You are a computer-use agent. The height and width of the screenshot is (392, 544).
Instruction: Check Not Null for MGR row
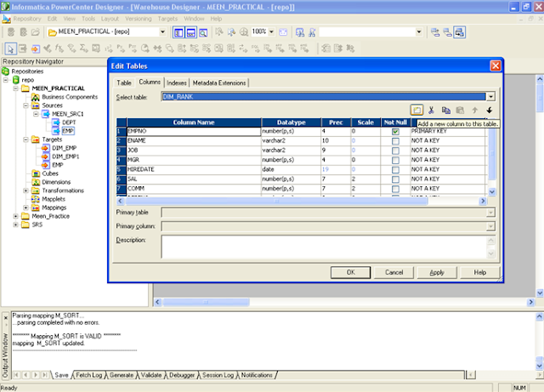pos(395,160)
